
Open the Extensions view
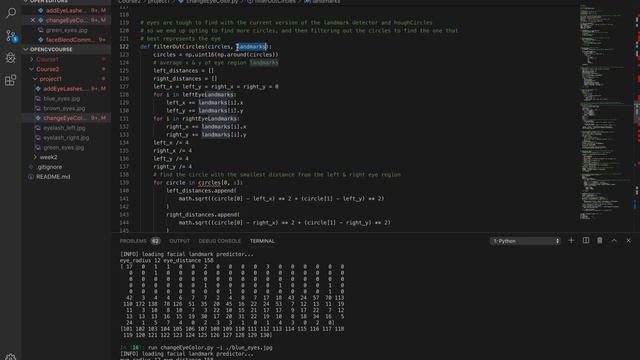(11, 80)
